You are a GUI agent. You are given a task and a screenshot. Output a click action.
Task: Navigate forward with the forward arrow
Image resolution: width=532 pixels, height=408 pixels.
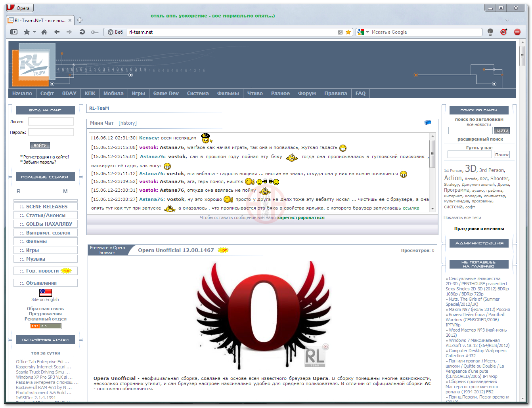coord(69,32)
